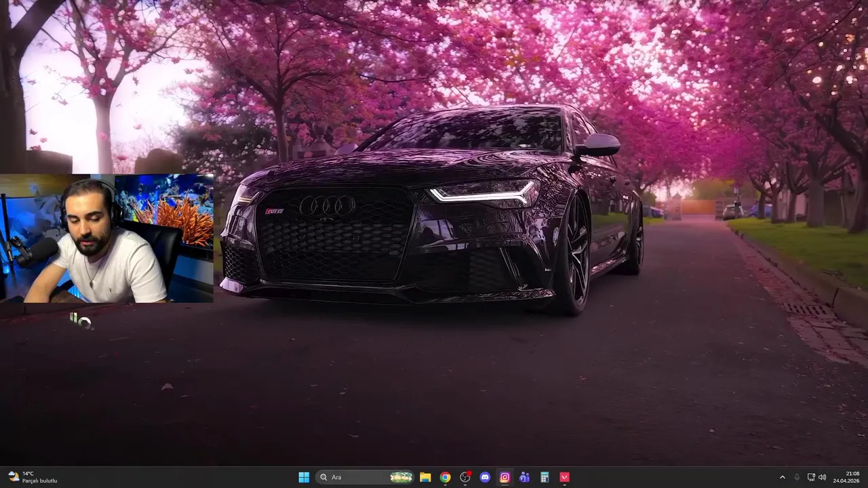
Task: Open the Windows Start menu
Action: [304, 477]
